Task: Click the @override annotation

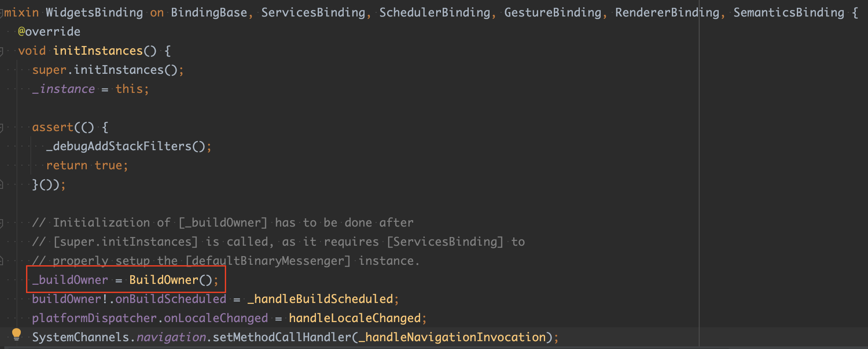Action: point(49,32)
